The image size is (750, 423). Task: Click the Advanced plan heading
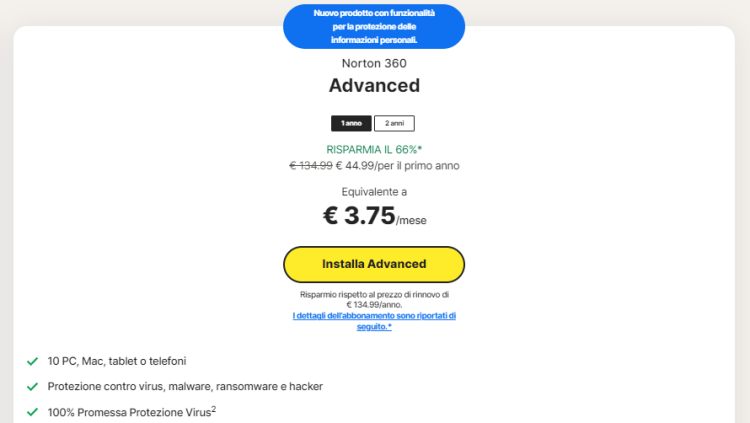(x=374, y=86)
